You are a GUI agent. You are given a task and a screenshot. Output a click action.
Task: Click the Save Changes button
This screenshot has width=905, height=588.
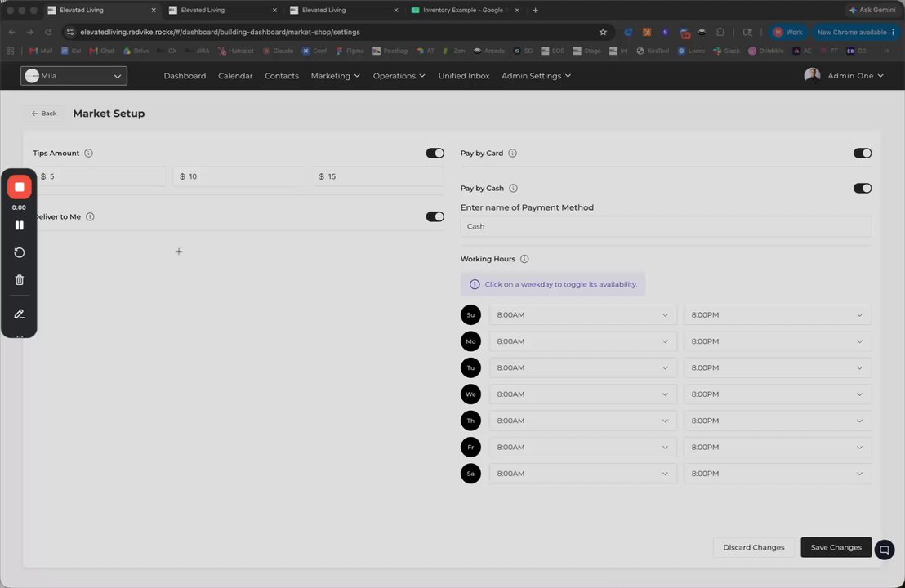coord(836,547)
